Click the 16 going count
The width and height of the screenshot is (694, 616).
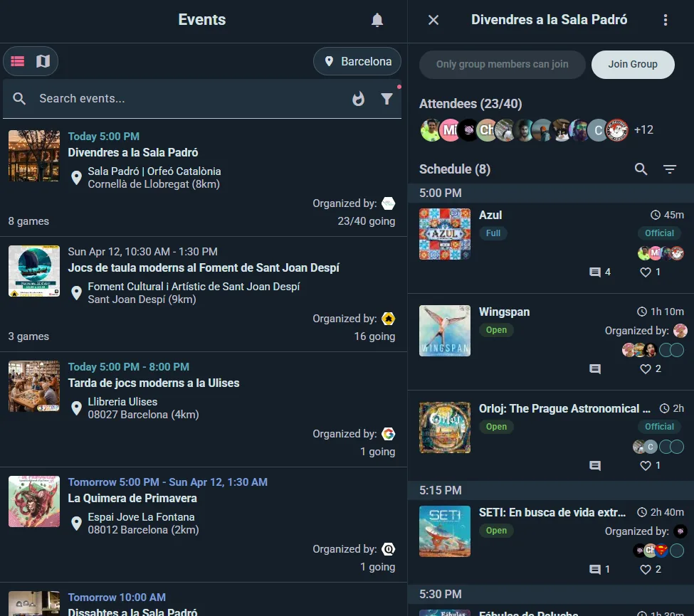[374, 336]
